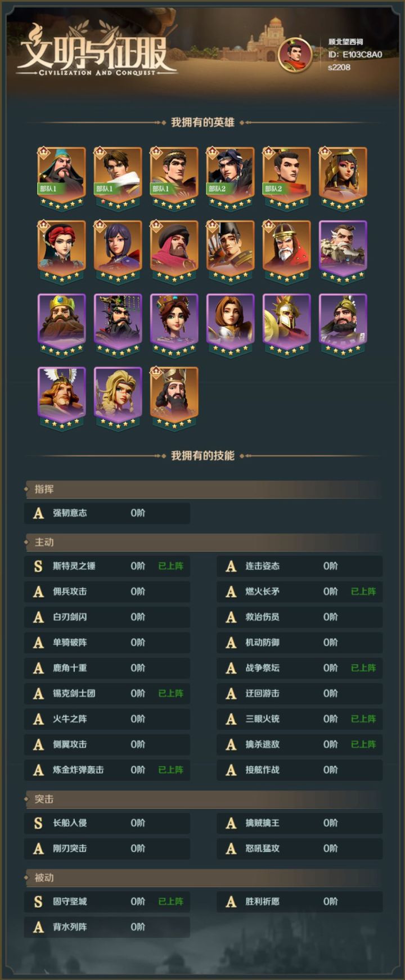Select the aviator-goggles hero labeled 部队2
The height and width of the screenshot is (980, 405).
click(x=231, y=178)
